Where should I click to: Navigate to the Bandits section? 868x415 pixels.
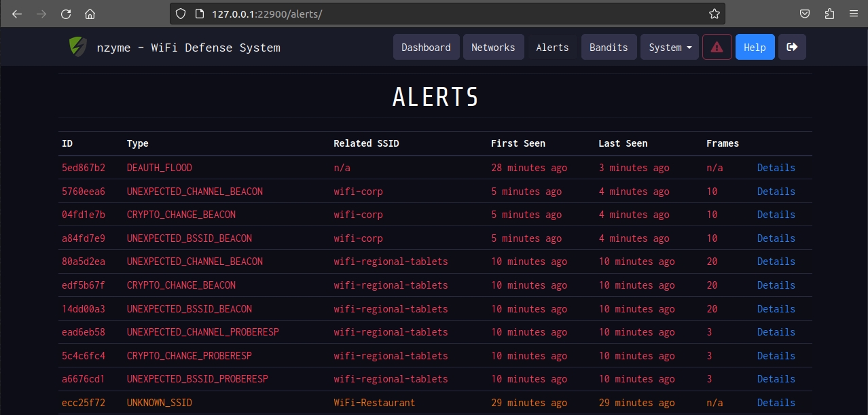(609, 48)
